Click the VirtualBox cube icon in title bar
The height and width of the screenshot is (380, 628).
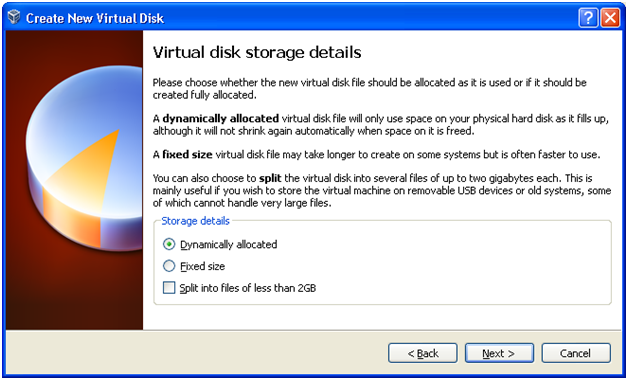[x=14, y=18]
